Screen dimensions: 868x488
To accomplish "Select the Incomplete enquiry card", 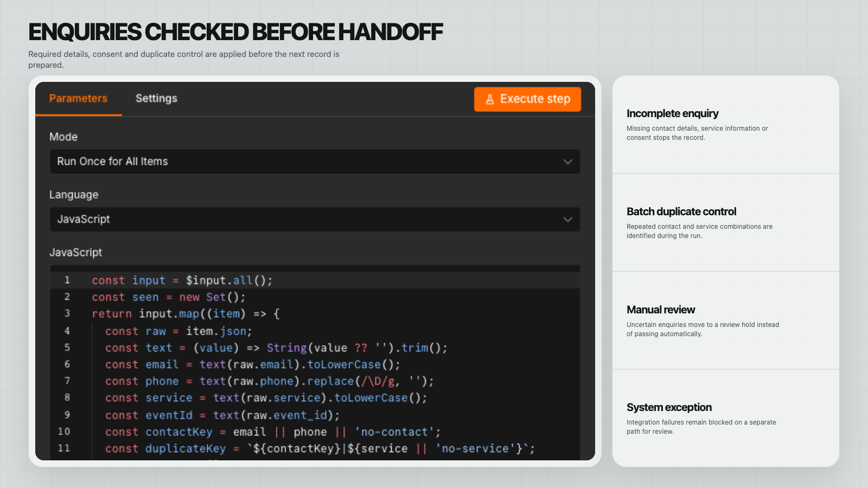I will pos(726,125).
